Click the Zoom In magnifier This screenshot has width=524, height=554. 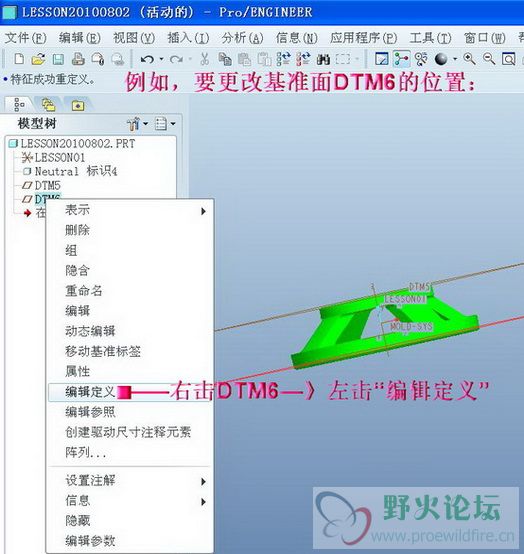click(469, 59)
